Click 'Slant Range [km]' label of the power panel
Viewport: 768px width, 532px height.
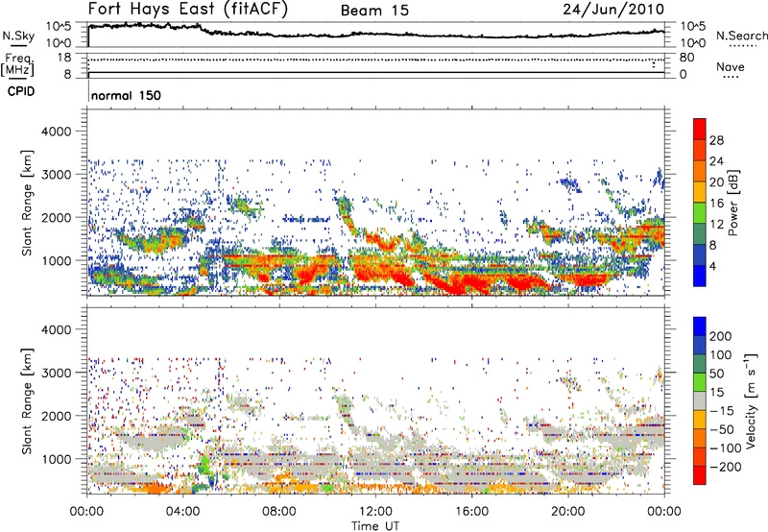(27, 203)
